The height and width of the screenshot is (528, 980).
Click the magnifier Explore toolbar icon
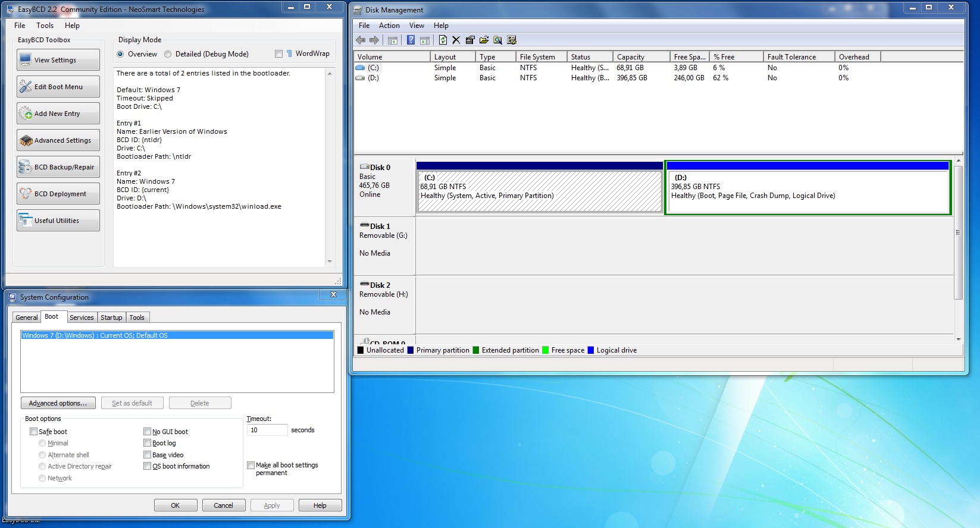497,40
